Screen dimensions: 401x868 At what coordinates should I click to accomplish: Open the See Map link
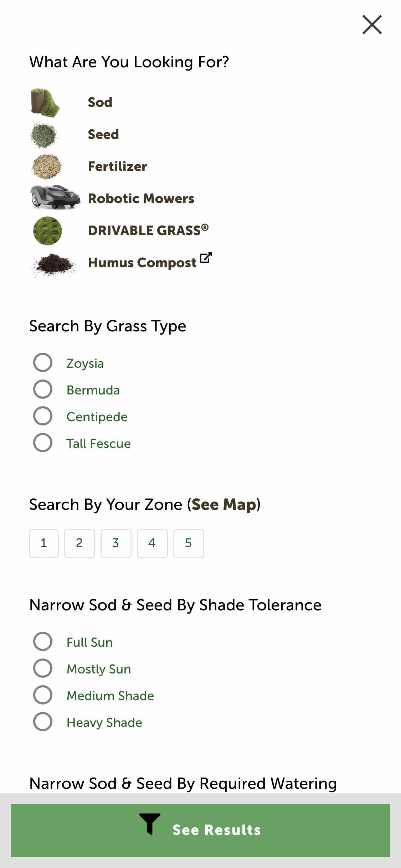224,505
